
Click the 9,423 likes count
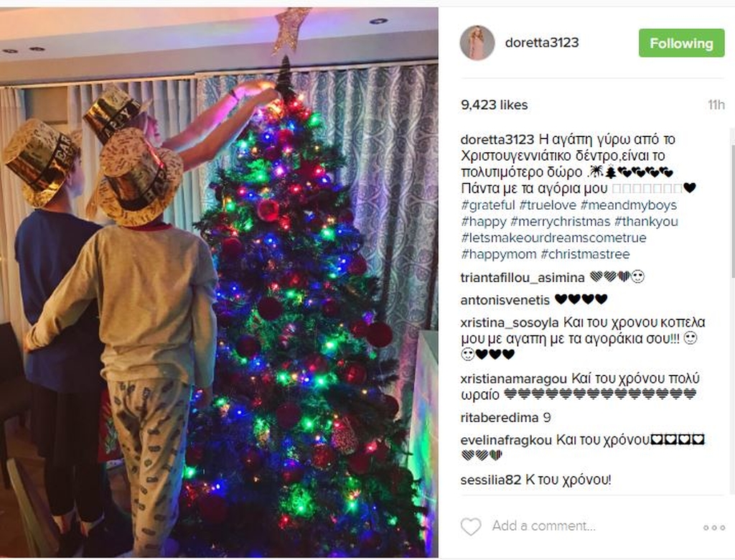tap(494, 105)
